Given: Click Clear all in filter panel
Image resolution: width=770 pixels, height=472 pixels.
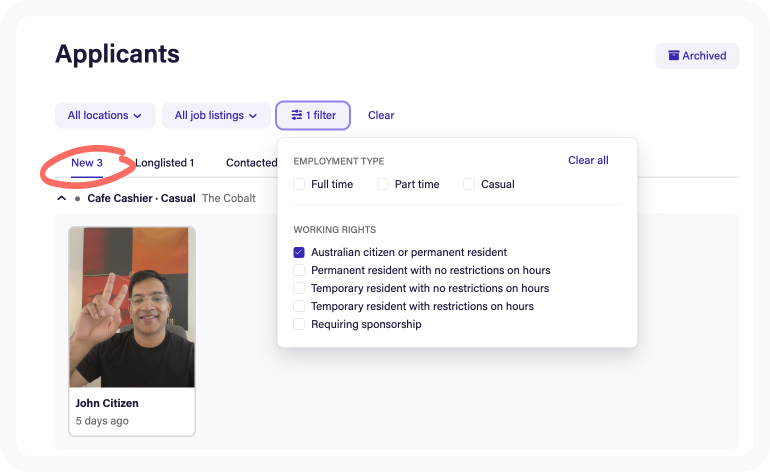Looking at the screenshot, I should pos(588,160).
